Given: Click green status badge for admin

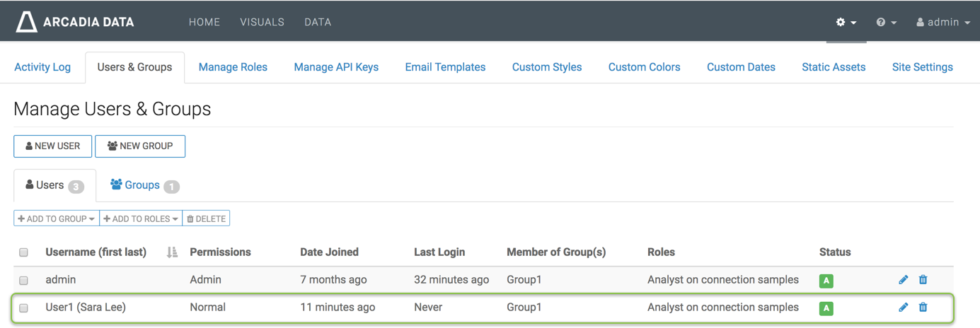Looking at the screenshot, I should pyautogui.click(x=826, y=281).
